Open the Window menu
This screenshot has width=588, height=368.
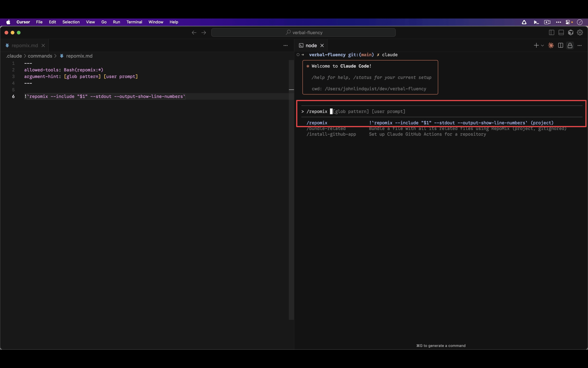pyautogui.click(x=156, y=22)
